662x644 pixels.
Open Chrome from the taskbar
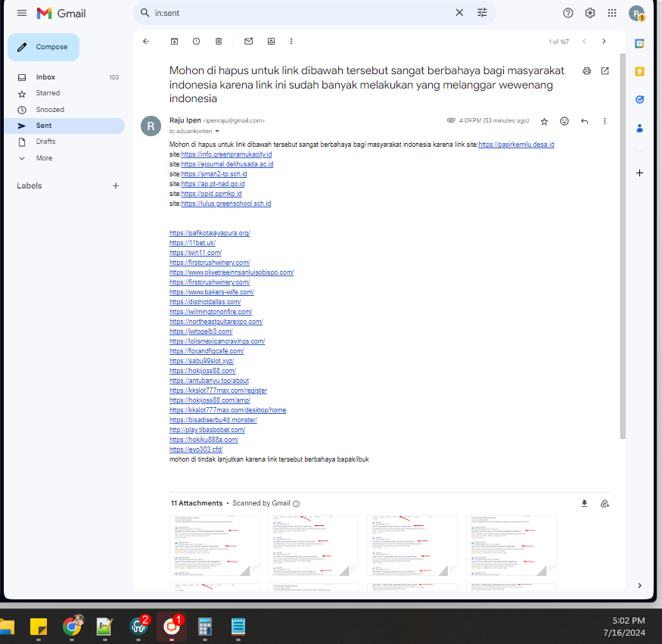(72, 627)
